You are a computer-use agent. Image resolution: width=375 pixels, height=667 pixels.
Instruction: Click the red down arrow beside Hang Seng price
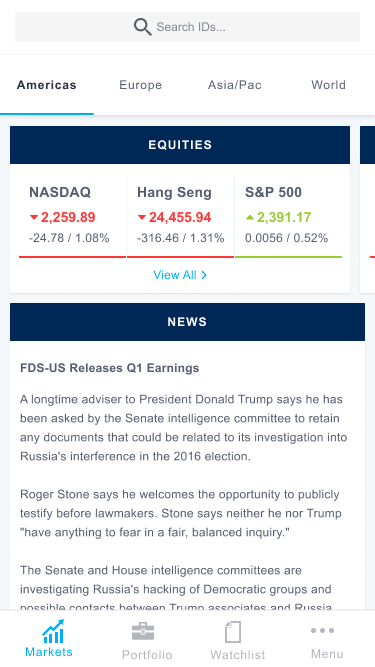(142, 217)
